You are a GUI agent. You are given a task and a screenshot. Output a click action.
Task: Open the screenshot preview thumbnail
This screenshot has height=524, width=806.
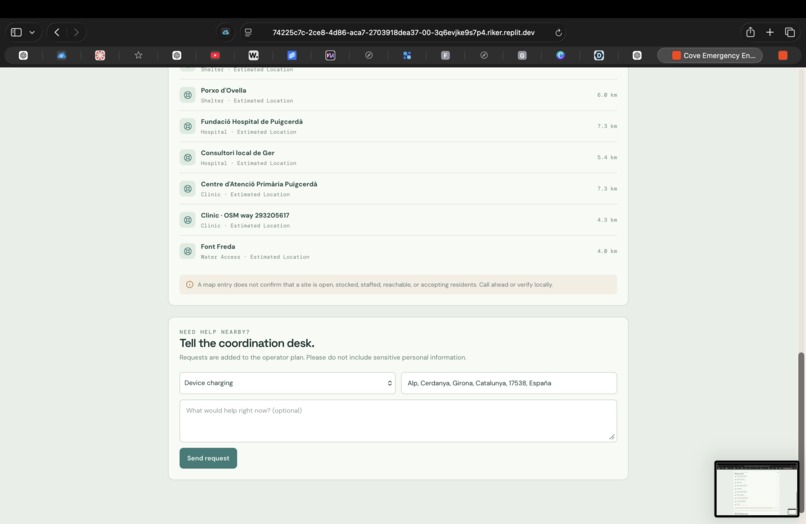click(757, 489)
